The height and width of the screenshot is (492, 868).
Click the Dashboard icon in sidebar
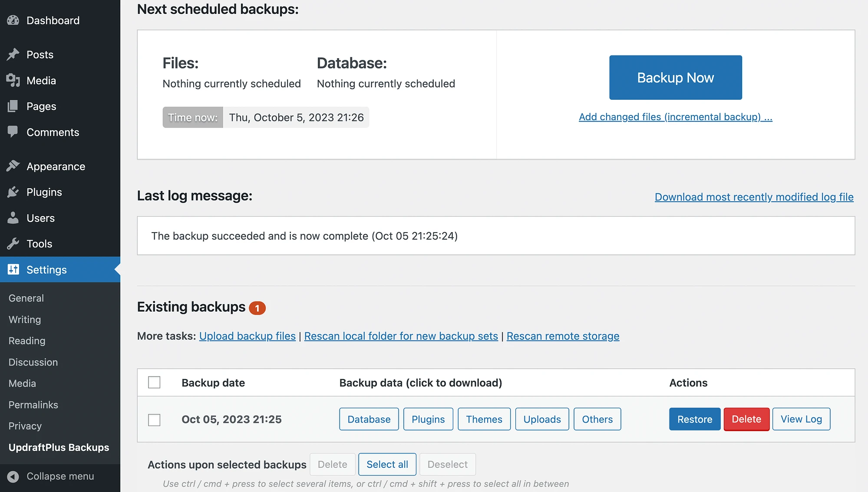(14, 20)
